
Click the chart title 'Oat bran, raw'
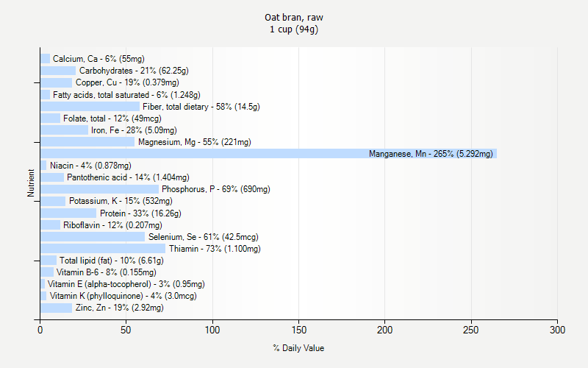pyautogui.click(x=293, y=18)
